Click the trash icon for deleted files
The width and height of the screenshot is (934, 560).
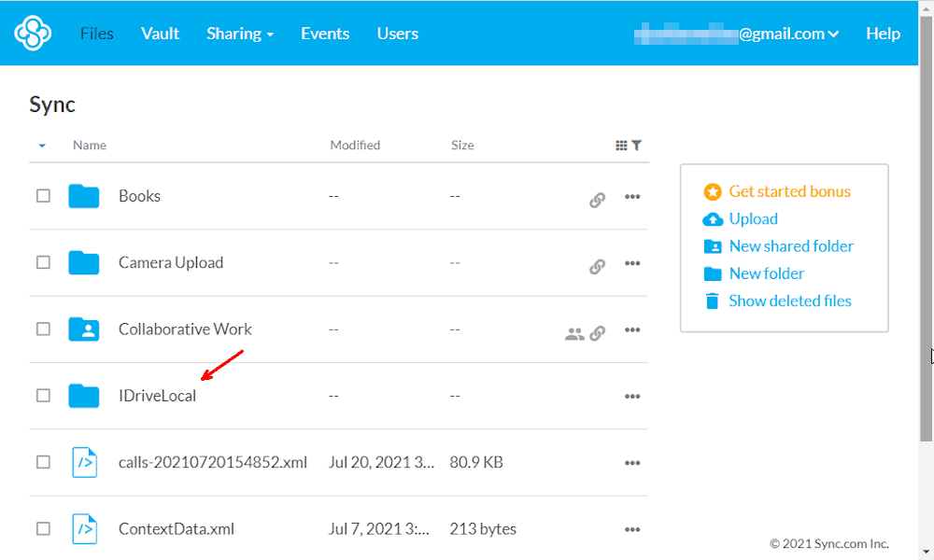713,301
